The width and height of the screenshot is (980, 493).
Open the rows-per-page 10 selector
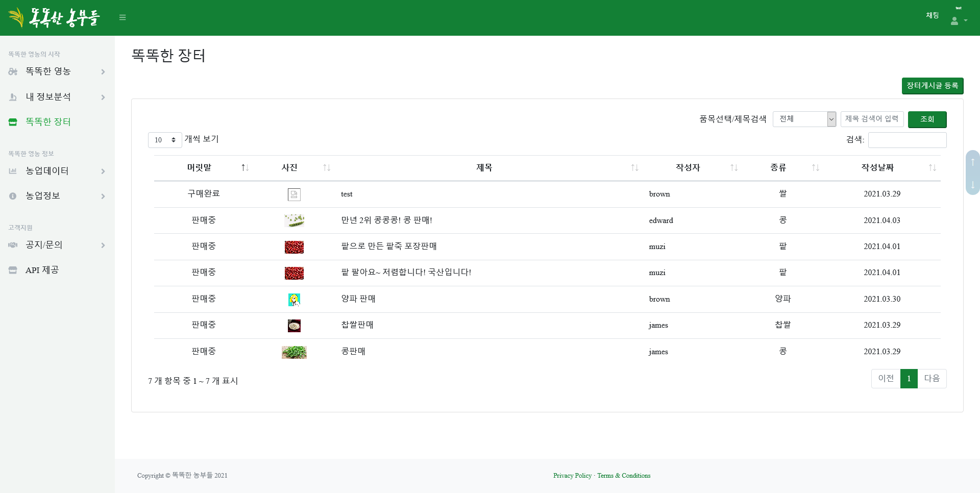165,140
